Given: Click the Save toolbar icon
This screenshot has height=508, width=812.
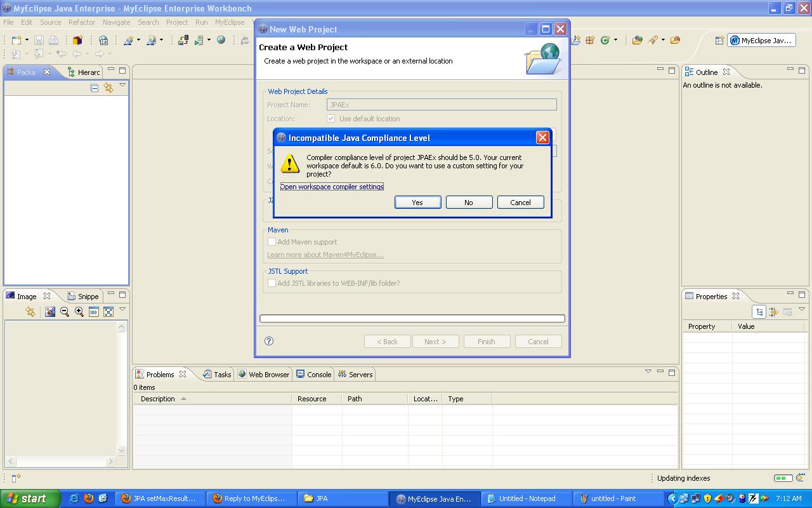Looking at the screenshot, I should [39, 40].
